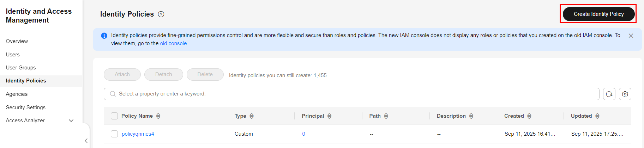Go to User Groups section
Screen dimensions: 644x148
coord(21,68)
